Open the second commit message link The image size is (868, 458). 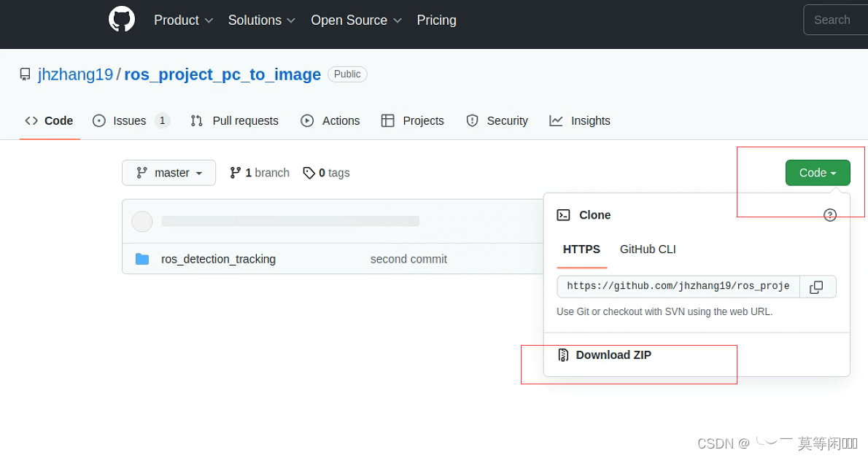click(x=408, y=259)
